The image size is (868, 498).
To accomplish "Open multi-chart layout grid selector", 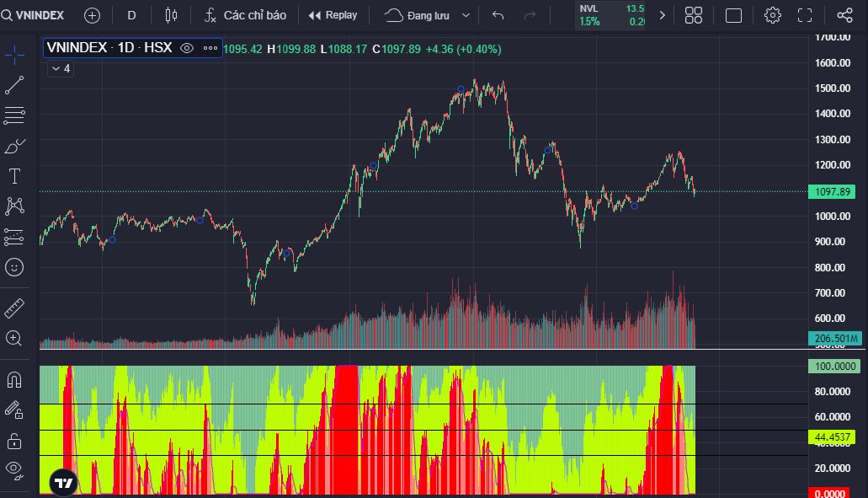I will point(694,15).
